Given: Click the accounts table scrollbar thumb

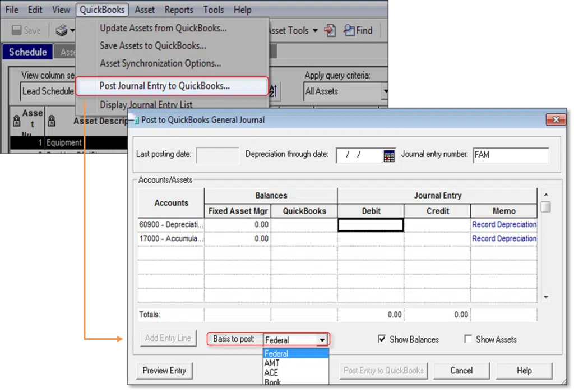Looking at the screenshot, I should point(546,207).
